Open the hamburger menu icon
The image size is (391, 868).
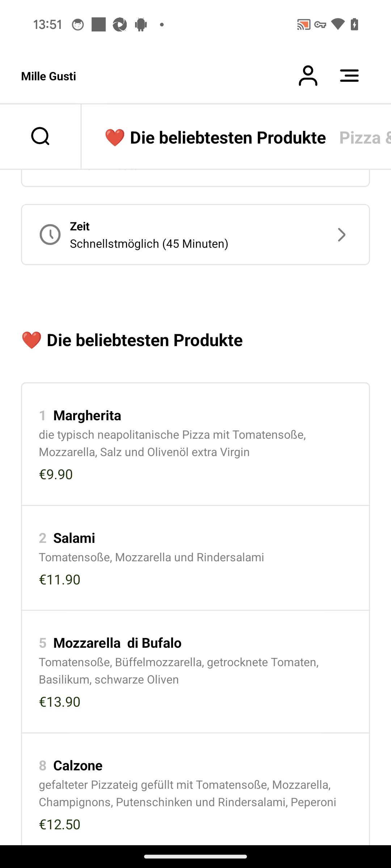pos(349,76)
